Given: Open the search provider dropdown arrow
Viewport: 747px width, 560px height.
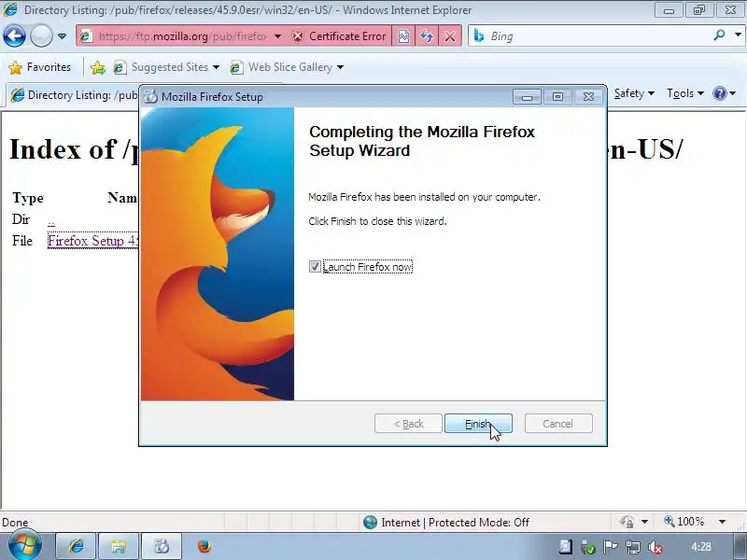Looking at the screenshot, I should 738,35.
